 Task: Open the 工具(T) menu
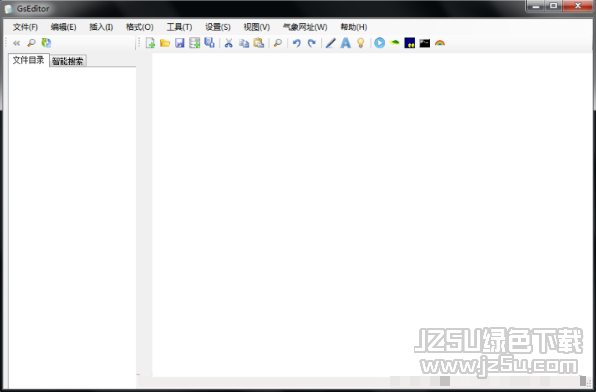coord(179,27)
